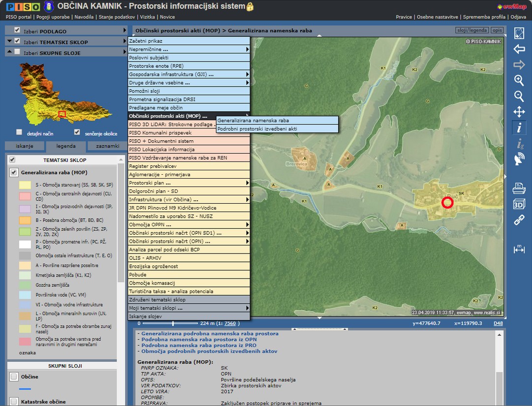The image size is (532, 406).
Task: Select the pan (move) arrows tool
Action: pyautogui.click(x=519, y=112)
